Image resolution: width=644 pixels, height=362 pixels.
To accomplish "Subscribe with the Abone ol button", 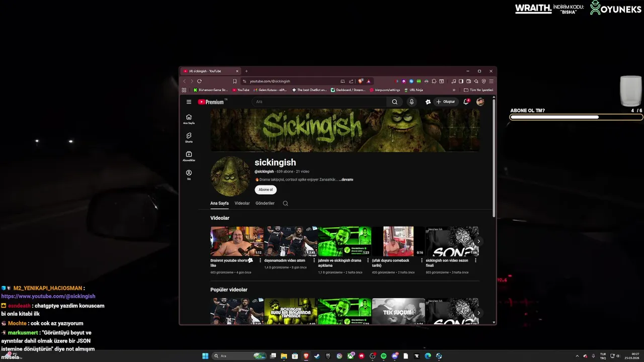I will tap(266, 190).
